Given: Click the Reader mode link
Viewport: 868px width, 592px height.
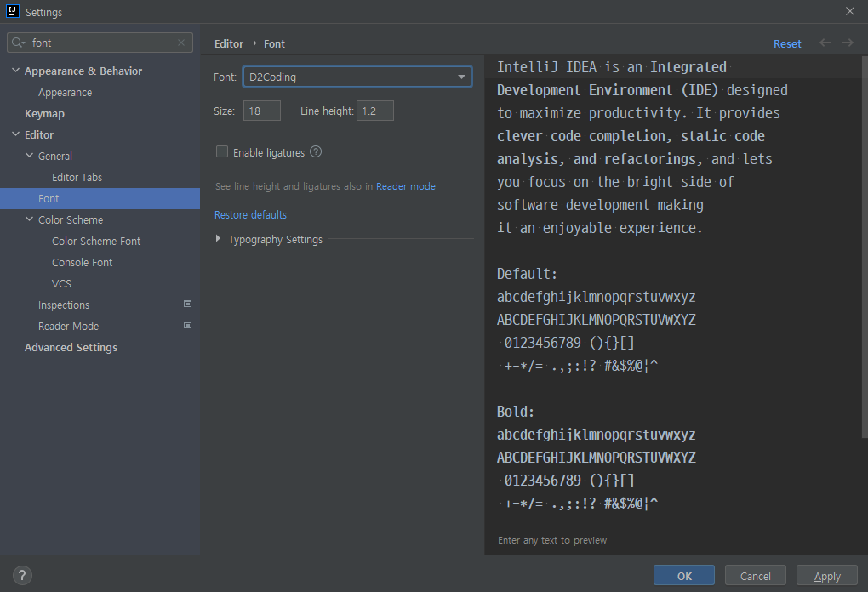Looking at the screenshot, I should (405, 186).
